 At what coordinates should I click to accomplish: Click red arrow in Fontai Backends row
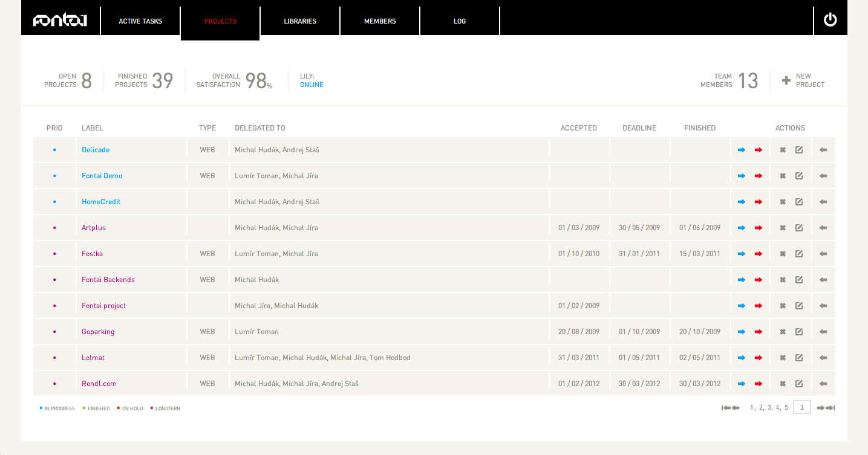click(759, 280)
